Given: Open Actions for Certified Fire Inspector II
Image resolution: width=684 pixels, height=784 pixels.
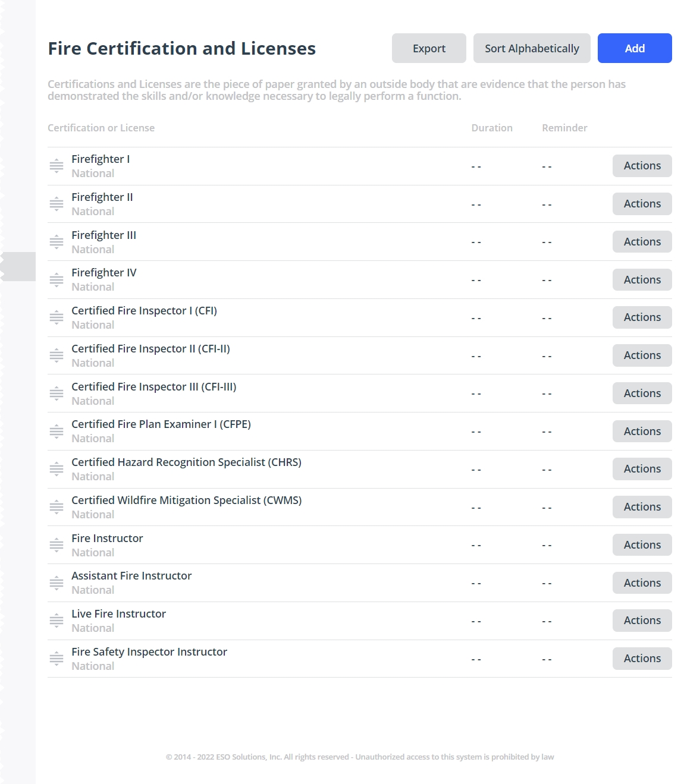Looking at the screenshot, I should coord(642,355).
